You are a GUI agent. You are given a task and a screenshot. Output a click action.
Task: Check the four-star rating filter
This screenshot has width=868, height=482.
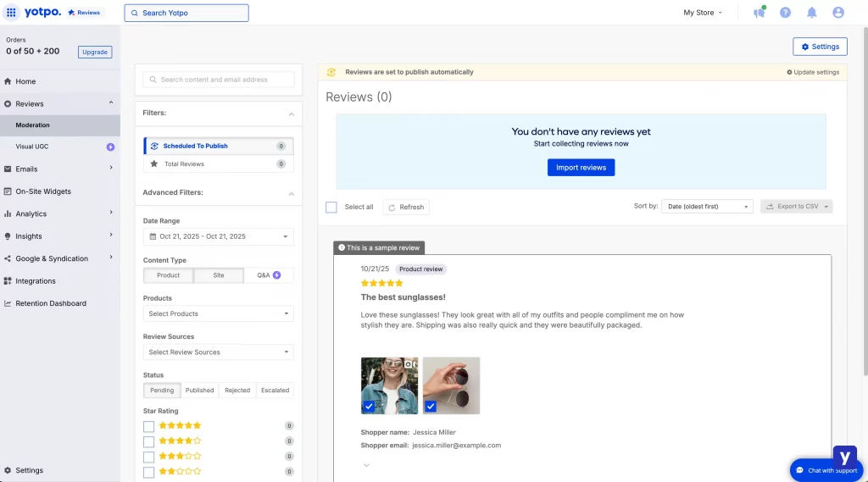[148, 441]
